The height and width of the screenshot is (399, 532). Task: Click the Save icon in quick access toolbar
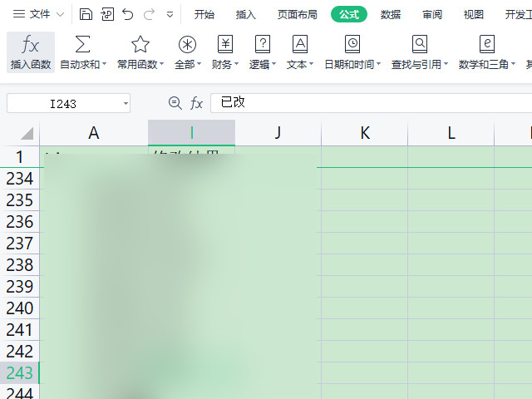86,14
